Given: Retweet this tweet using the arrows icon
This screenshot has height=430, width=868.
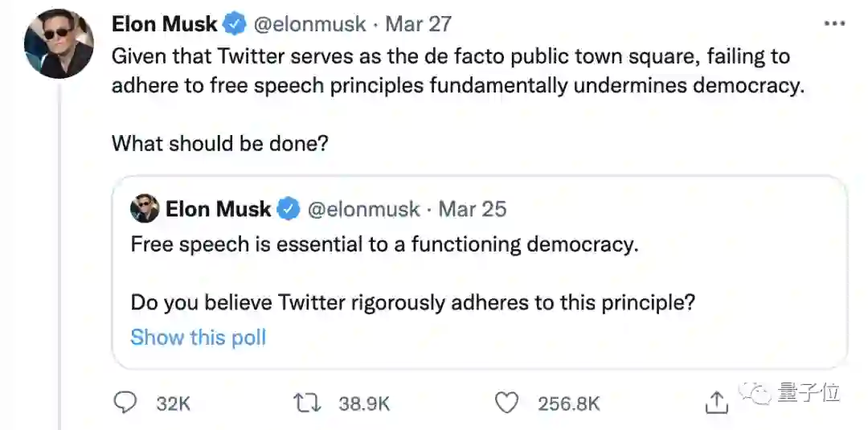Looking at the screenshot, I should point(308,403).
